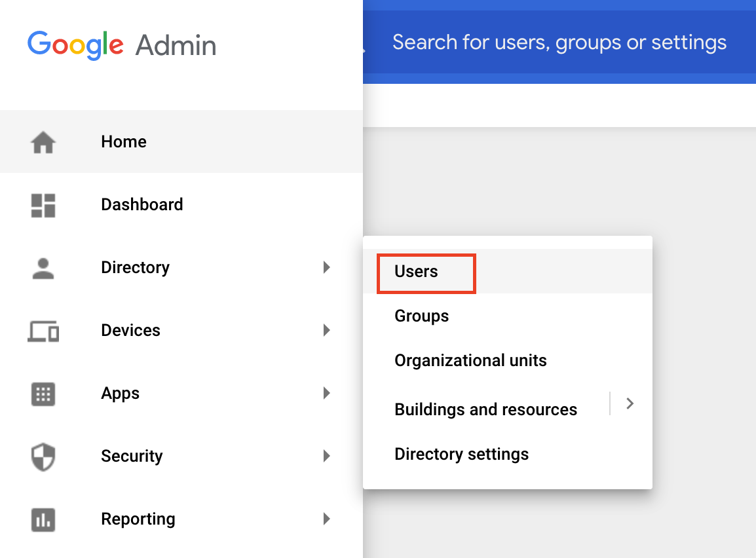756x558 pixels.
Task: Open Buildings and resources chevron
Action: pos(630,403)
